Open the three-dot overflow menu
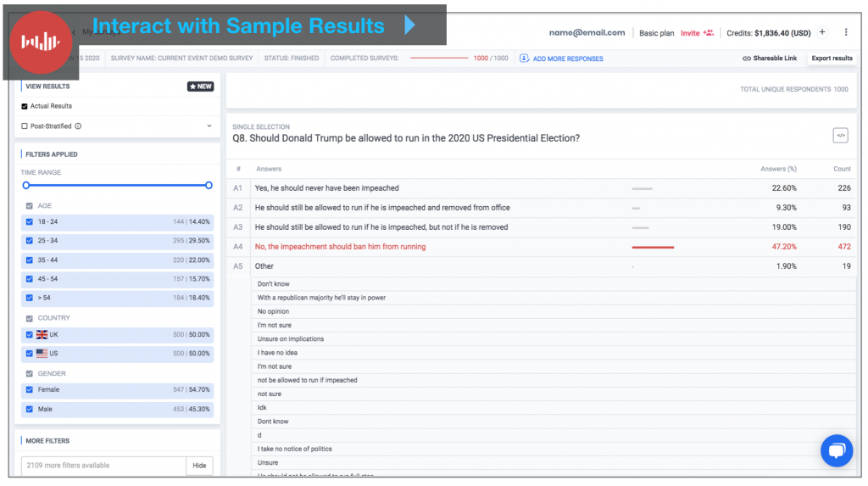The height and width of the screenshot is (486, 868). click(846, 32)
